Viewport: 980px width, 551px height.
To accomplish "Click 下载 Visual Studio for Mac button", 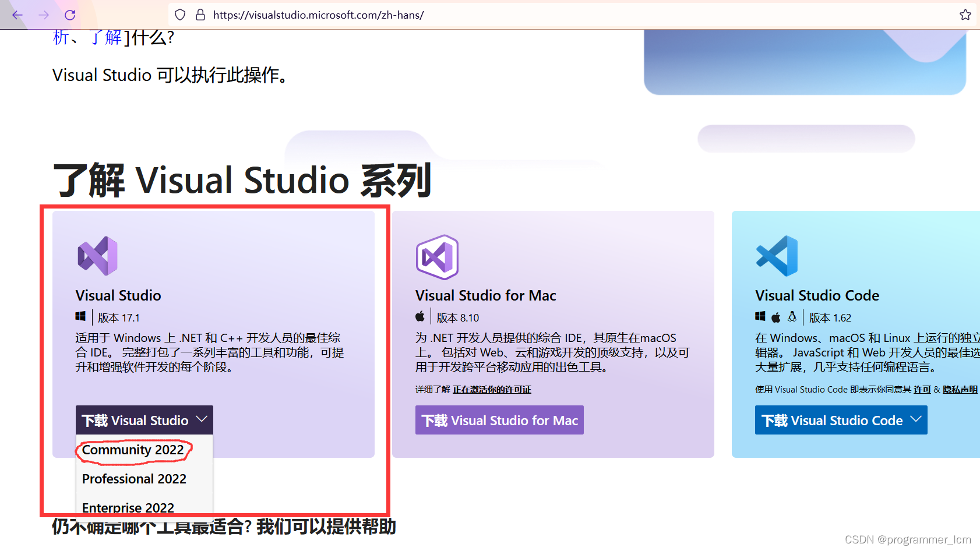I will coord(499,420).
